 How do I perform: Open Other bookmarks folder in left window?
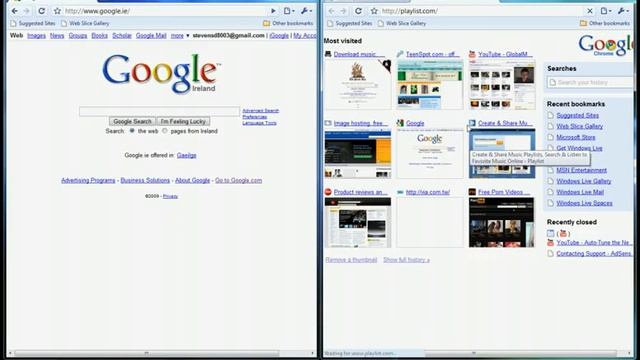pyautogui.click(x=288, y=23)
